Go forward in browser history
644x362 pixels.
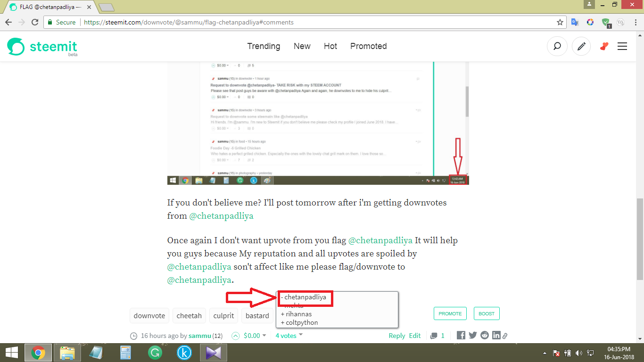tap(22, 22)
